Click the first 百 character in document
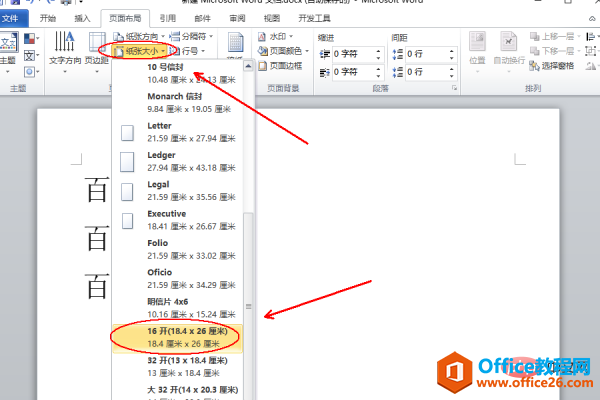 click(97, 189)
